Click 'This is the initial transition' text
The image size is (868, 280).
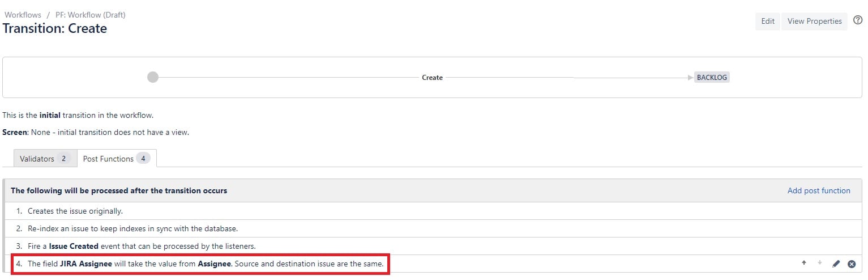pos(78,115)
